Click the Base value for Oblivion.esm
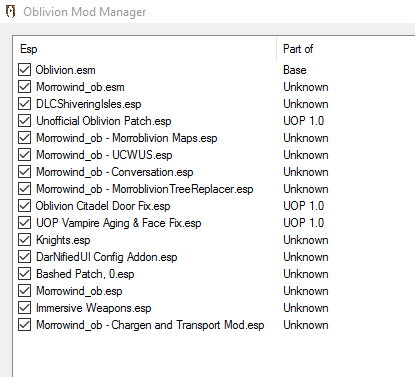The height and width of the screenshot is (377, 415). pos(295,70)
